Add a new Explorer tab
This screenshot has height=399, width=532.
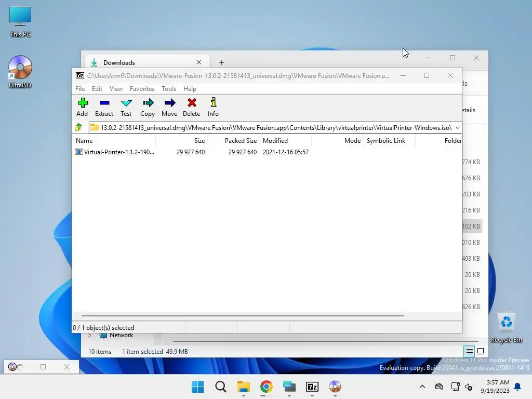(x=221, y=62)
